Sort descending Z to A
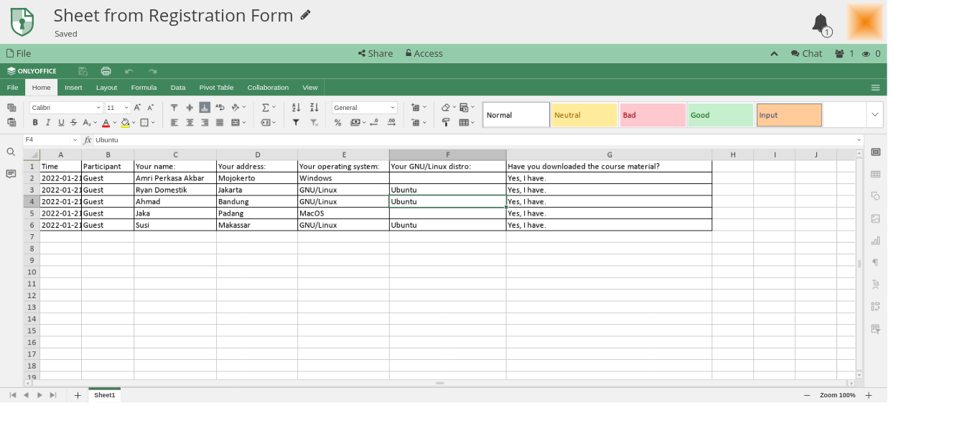The image size is (980, 444). (314, 108)
